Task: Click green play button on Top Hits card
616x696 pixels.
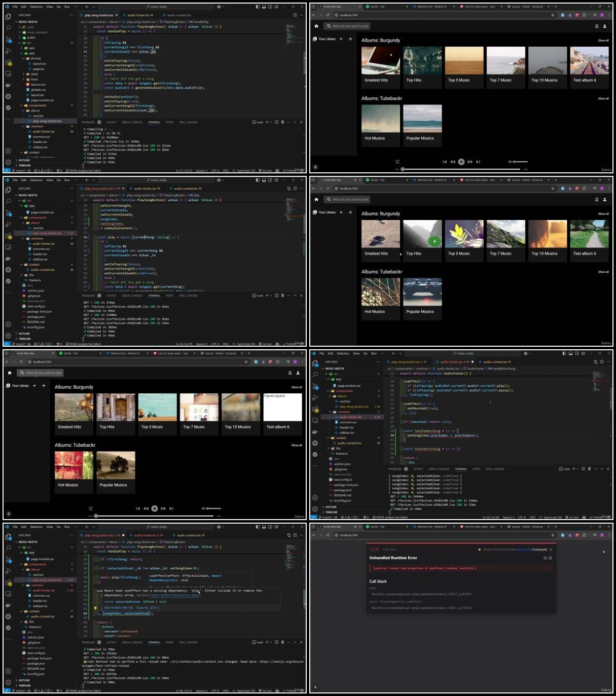Action: click(434, 241)
